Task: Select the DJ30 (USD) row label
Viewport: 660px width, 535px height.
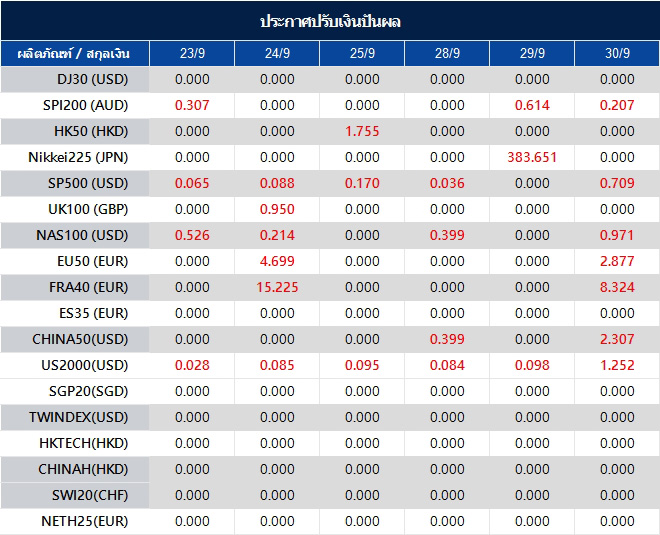Action: pos(93,79)
